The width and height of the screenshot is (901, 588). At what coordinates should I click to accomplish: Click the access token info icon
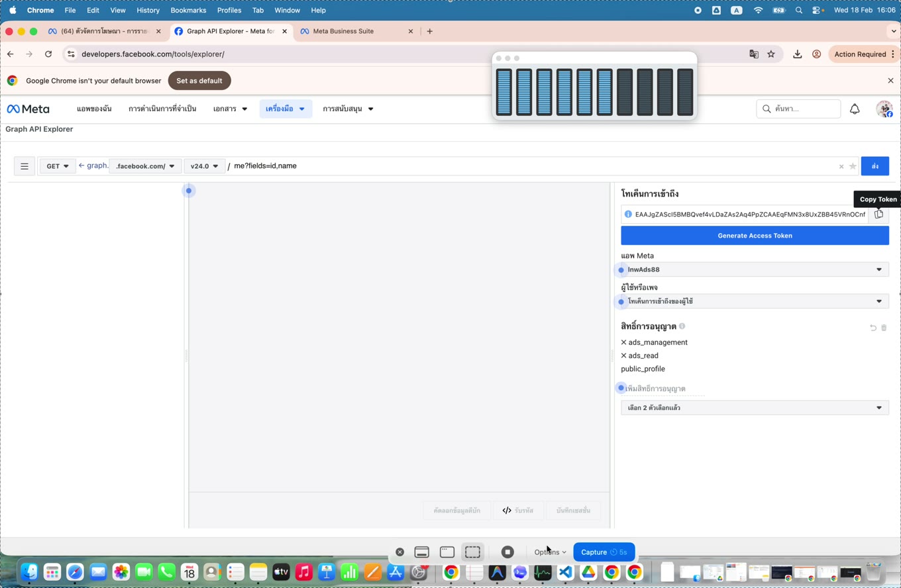click(x=628, y=214)
